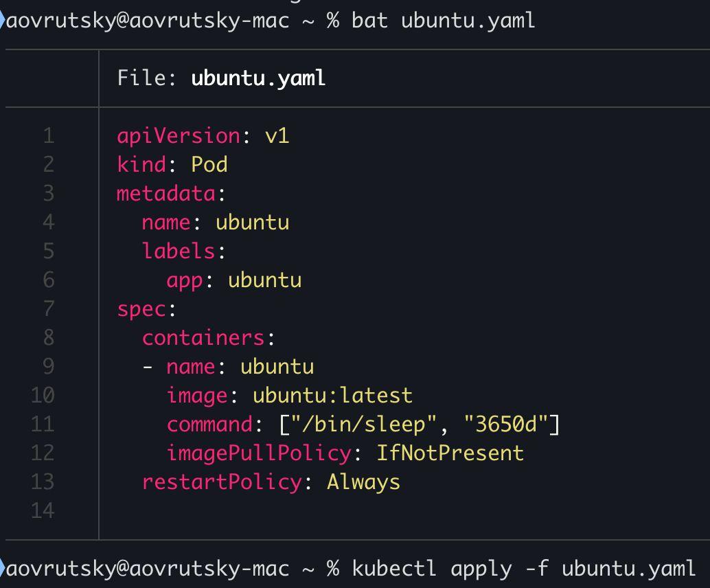
Task: Click the app: ubuntu label entry
Action: [233, 280]
